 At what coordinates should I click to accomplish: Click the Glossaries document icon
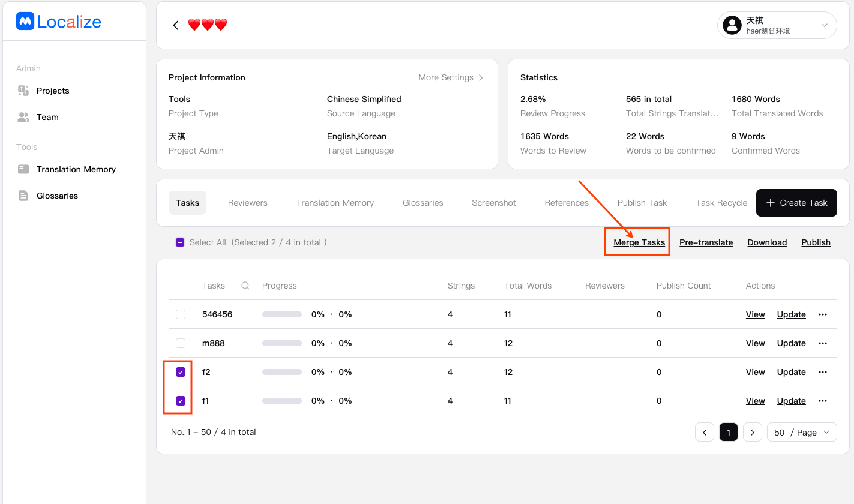coord(23,196)
